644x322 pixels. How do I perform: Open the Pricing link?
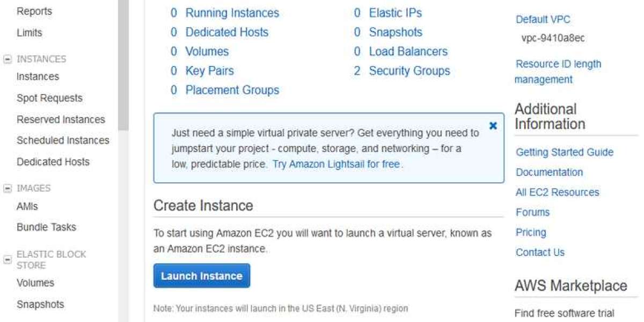point(531,232)
